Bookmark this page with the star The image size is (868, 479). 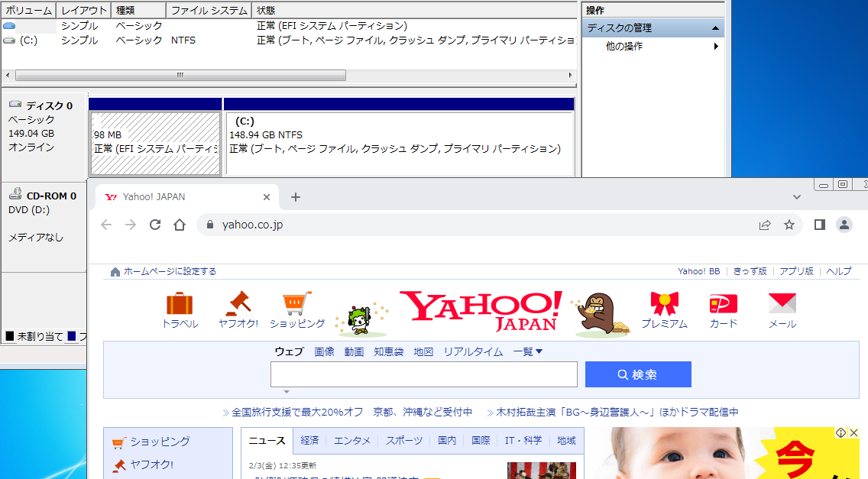click(789, 225)
